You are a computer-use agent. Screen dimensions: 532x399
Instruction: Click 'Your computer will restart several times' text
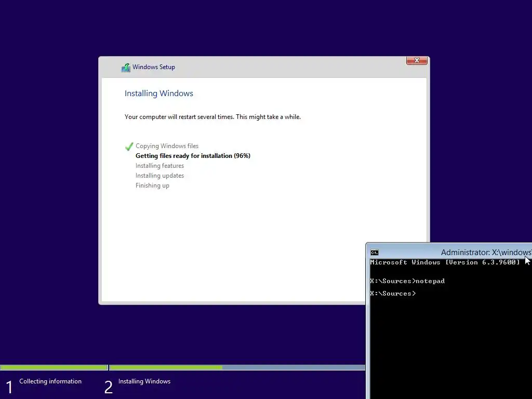coord(212,117)
